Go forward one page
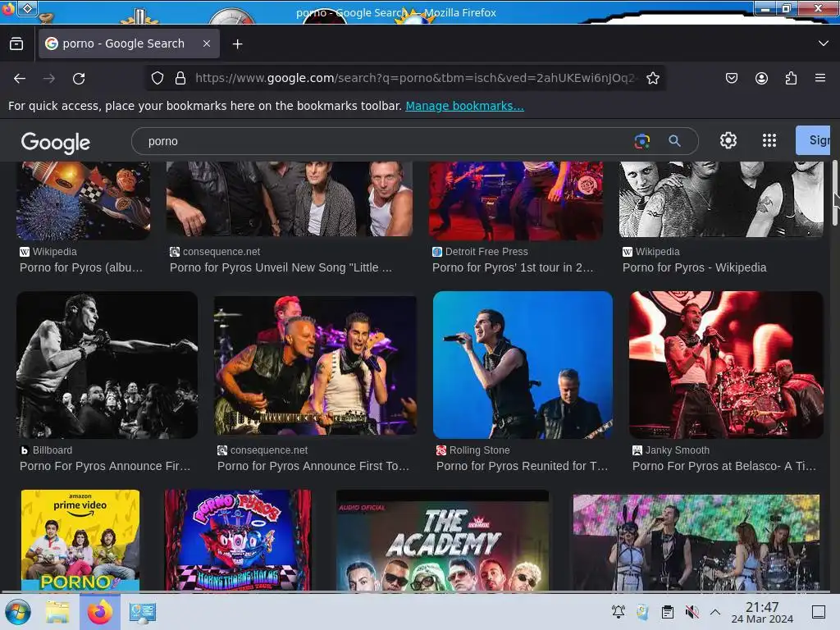840x630 pixels. pyautogui.click(x=49, y=79)
